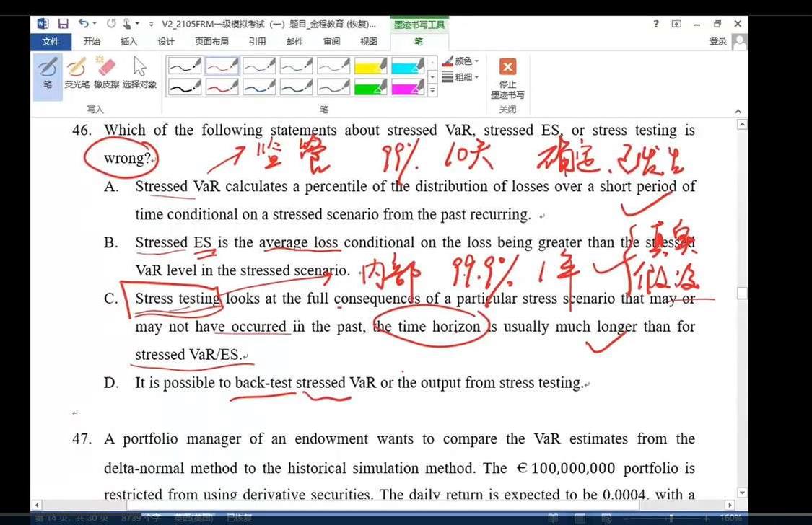The height and width of the screenshot is (525, 812).
Task: Click the question number 47 text
Action: [x=82, y=439]
